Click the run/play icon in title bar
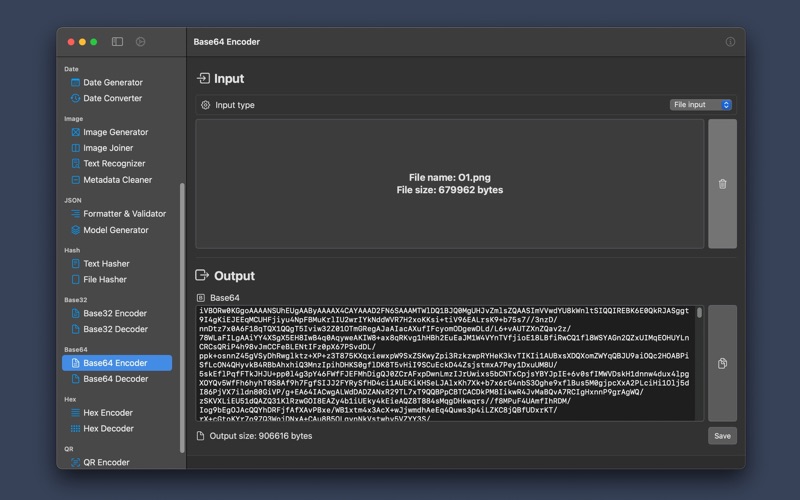This screenshot has height=500, width=800. coord(140,42)
